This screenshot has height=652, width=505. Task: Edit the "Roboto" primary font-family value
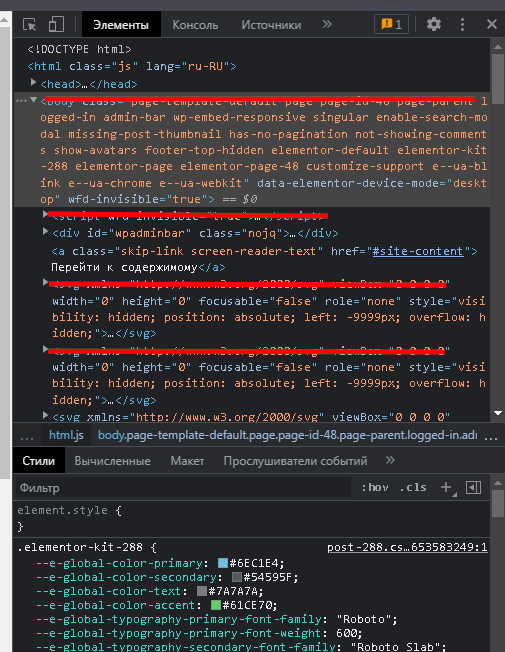[x=364, y=619]
